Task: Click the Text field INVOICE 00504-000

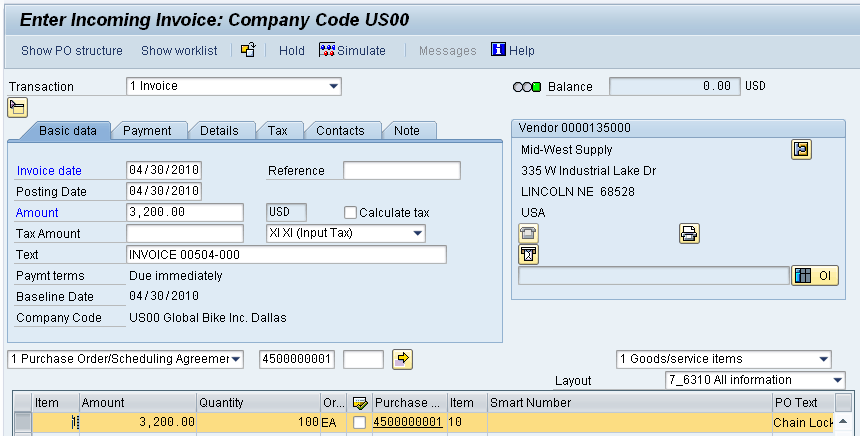Action: pyautogui.click(x=286, y=254)
